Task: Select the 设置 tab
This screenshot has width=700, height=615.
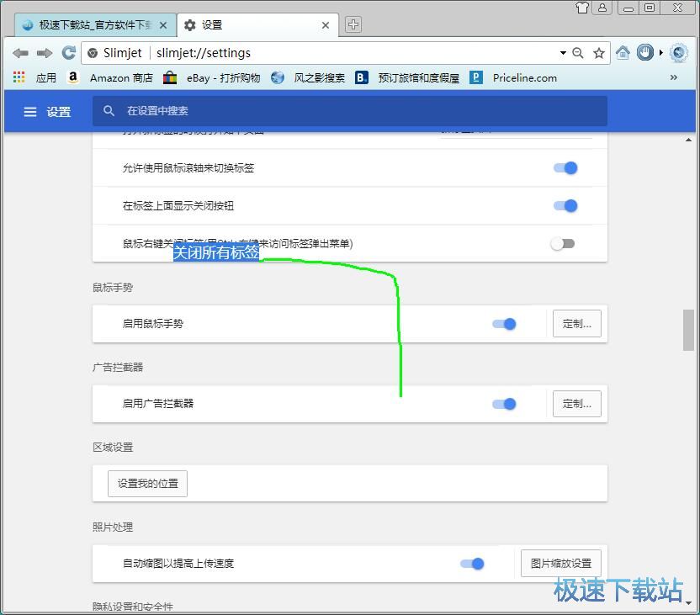Action: pyautogui.click(x=257, y=25)
